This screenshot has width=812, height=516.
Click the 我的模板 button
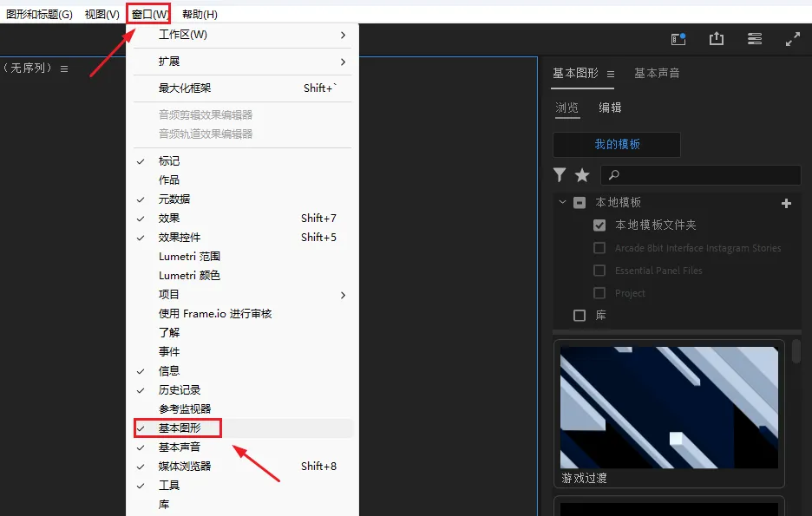617,144
